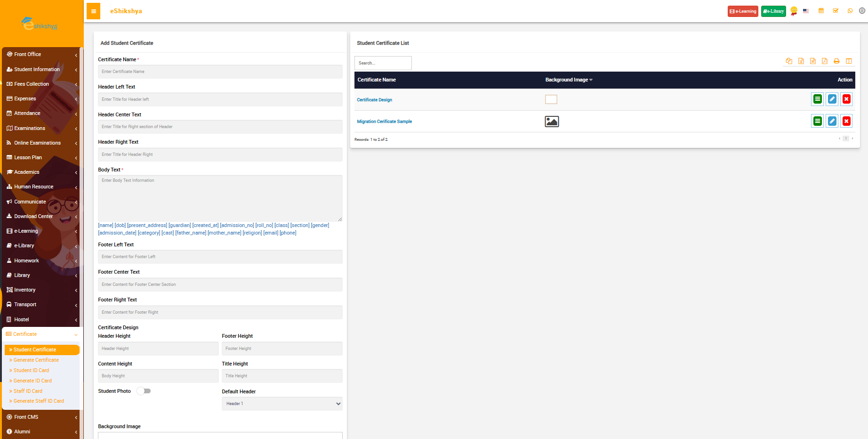Viewport: 868px width, 439px height.
Task: Open the Default Header dropdown
Action: [x=282, y=404]
